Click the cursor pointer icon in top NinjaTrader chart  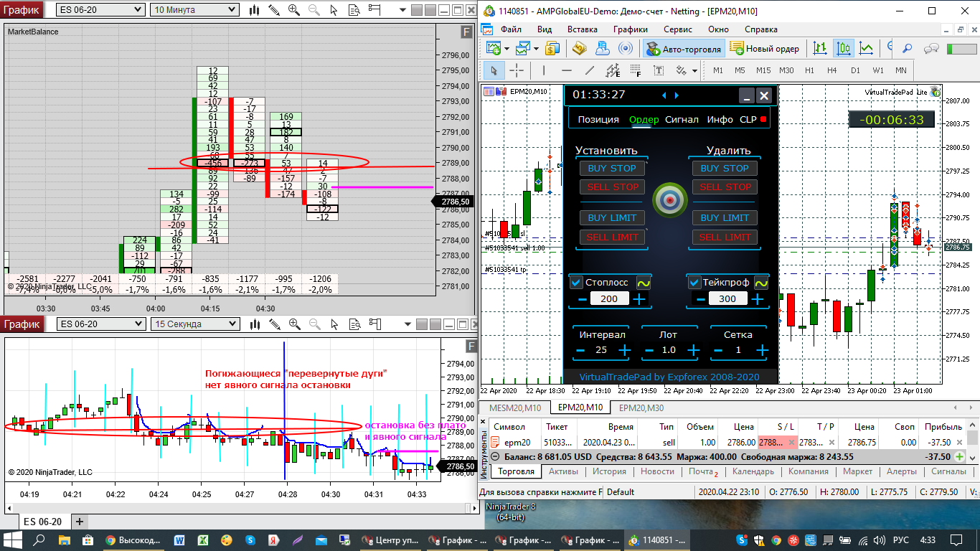pyautogui.click(x=334, y=9)
